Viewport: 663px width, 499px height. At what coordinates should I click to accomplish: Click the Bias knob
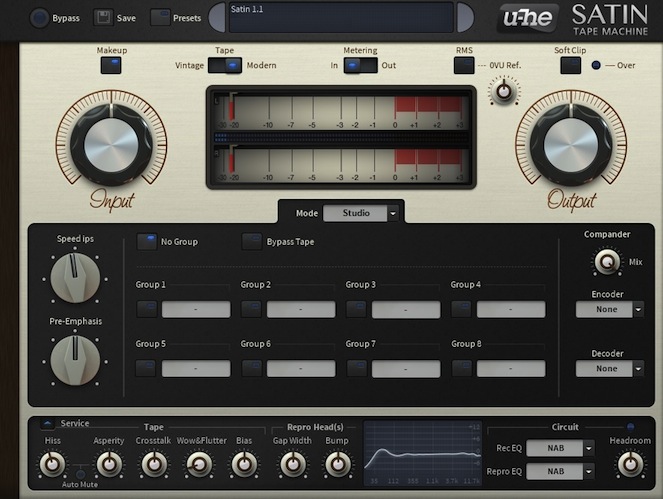click(x=244, y=464)
